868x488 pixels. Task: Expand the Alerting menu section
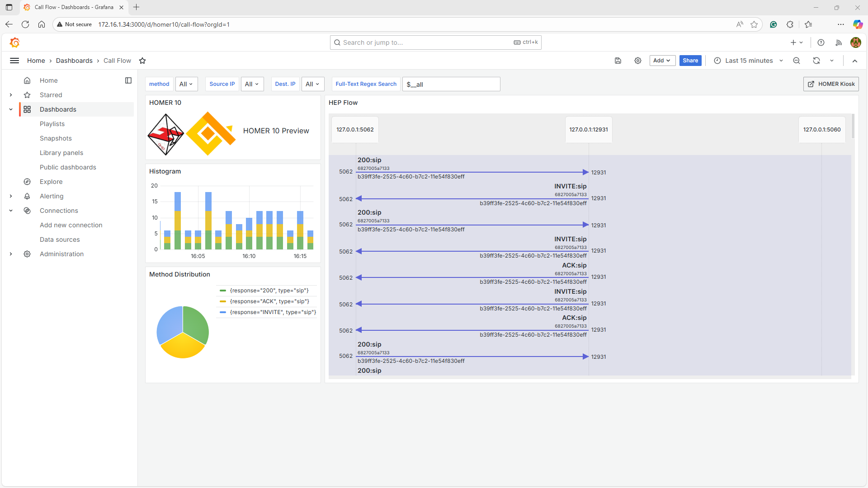pyautogui.click(x=11, y=196)
